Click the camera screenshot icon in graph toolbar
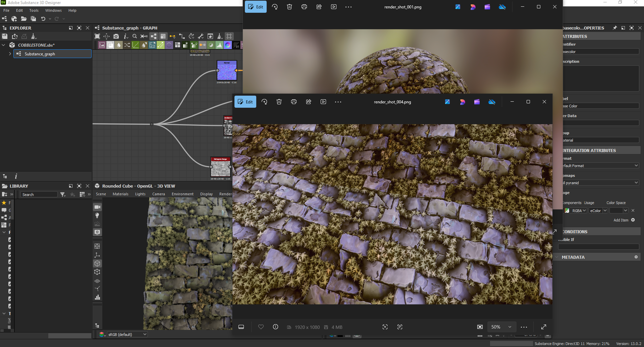Image resolution: width=644 pixels, height=347 pixels. 116,36
